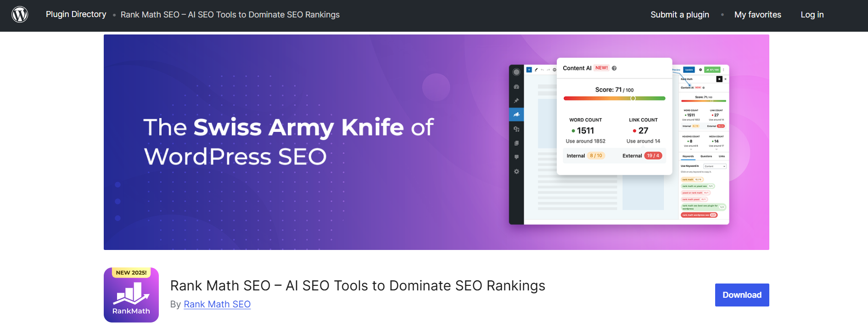
Task: Click the Log in link
Action: (x=812, y=15)
